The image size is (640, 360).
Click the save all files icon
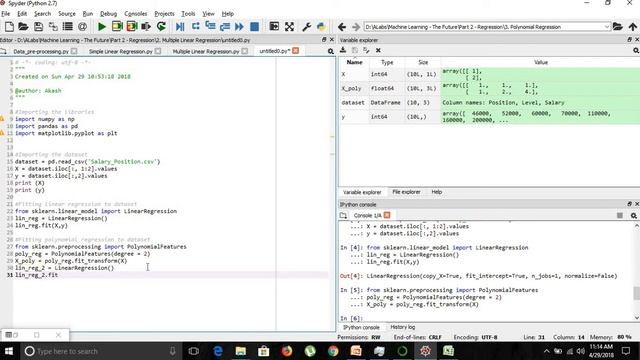[53, 27]
